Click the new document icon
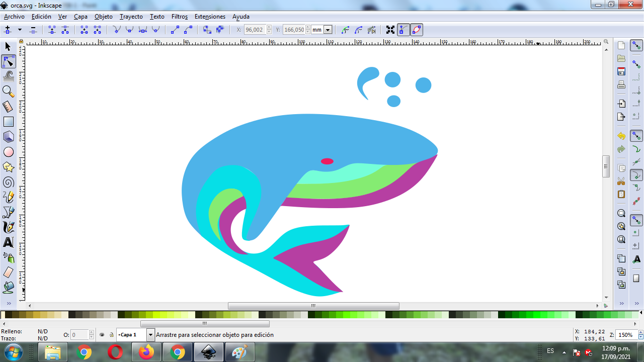644x362 pixels. (621, 45)
